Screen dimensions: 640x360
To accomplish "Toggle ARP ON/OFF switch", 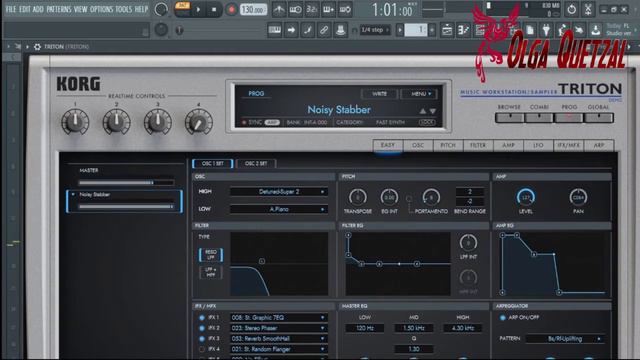I will point(503,318).
